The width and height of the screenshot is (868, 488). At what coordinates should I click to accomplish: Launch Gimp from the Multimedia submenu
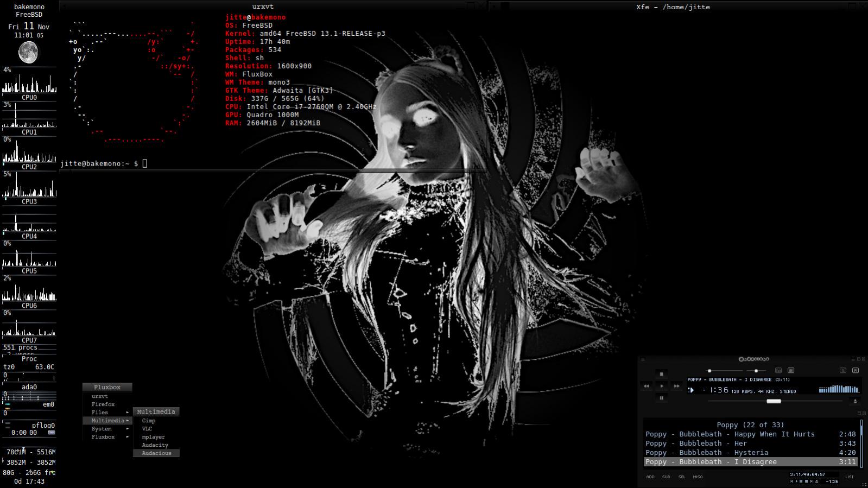[156, 421]
